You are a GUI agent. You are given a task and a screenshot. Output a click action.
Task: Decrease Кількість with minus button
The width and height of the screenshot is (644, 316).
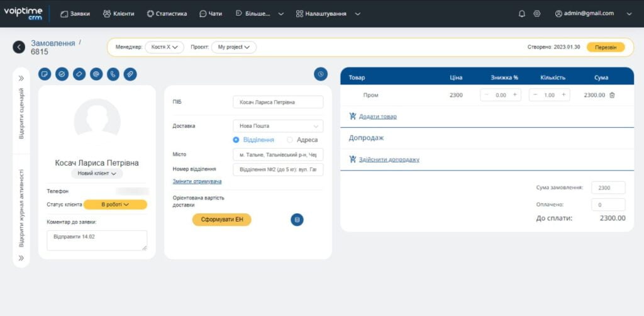click(x=535, y=95)
